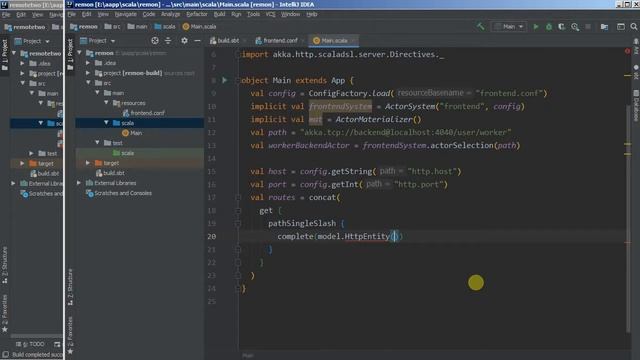The height and width of the screenshot is (360, 640).
Task: Expand the target folder
Action: (88, 163)
